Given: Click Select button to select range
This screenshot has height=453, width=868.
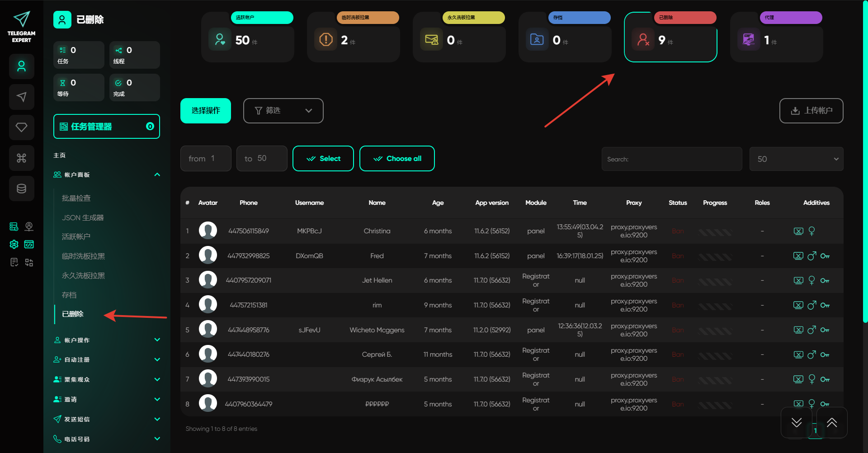Looking at the screenshot, I should (x=323, y=159).
